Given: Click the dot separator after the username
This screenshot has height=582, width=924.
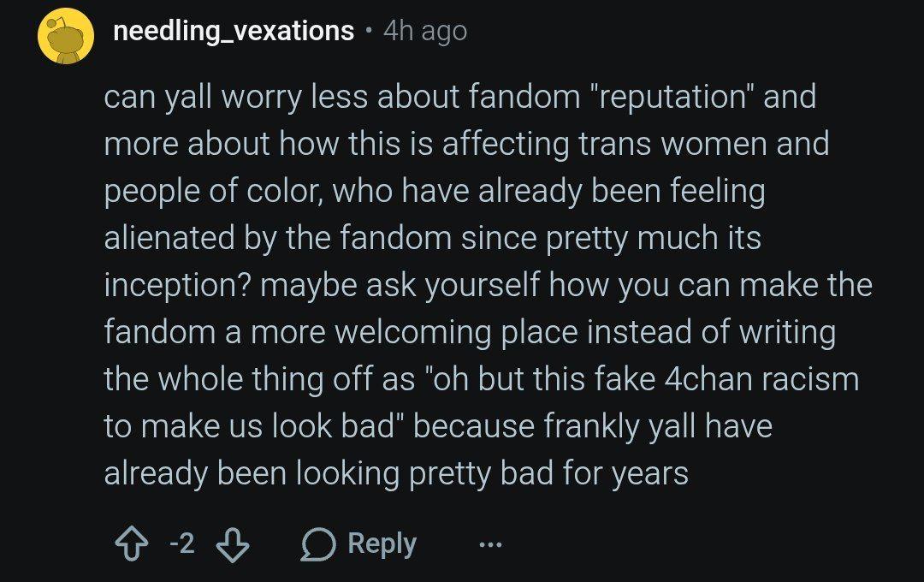Looking at the screenshot, I should pyautogui.click(x=369, y=31).
